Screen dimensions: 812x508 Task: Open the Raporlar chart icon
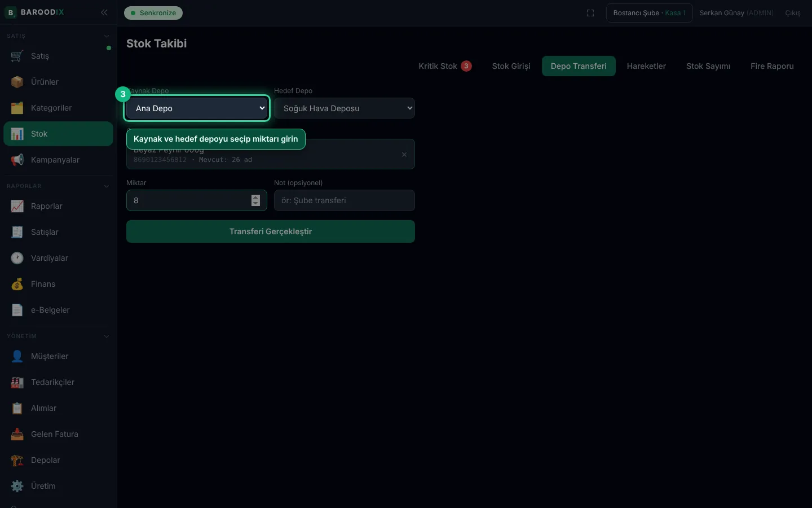click(17, 206)
